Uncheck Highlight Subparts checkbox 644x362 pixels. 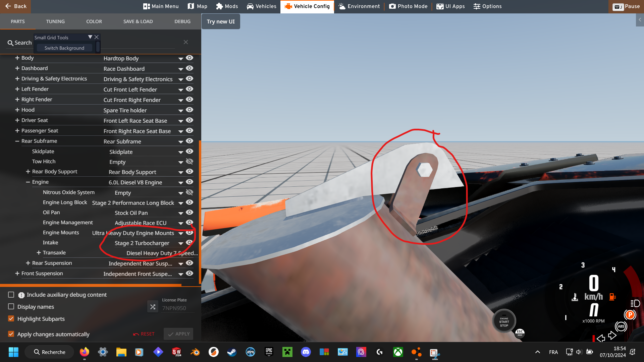(x=11, y=319)
